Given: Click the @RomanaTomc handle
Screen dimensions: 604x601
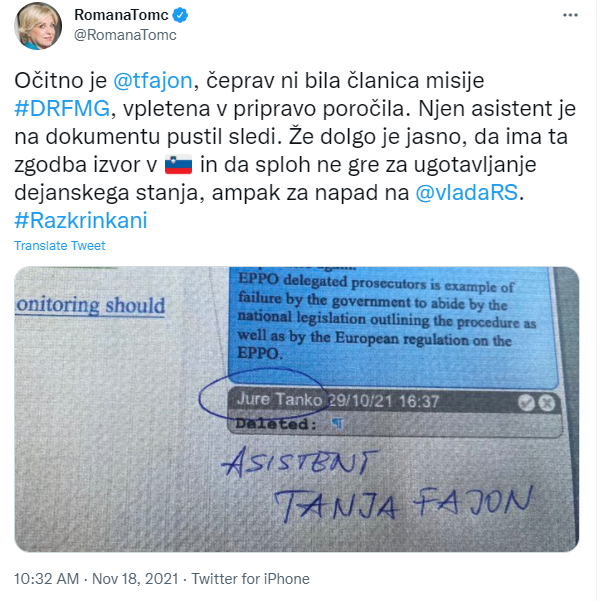Looking at the screenshot, I should pos(125,35).
